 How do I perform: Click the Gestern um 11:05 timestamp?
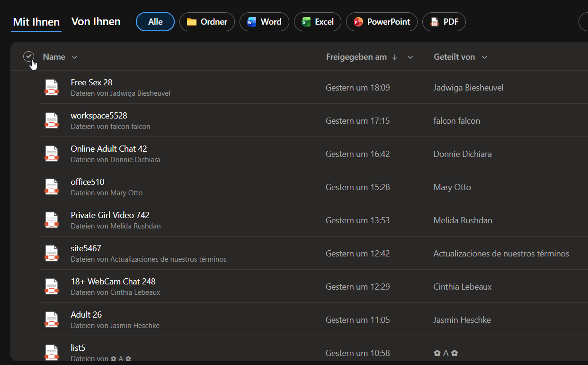(357, 320)
